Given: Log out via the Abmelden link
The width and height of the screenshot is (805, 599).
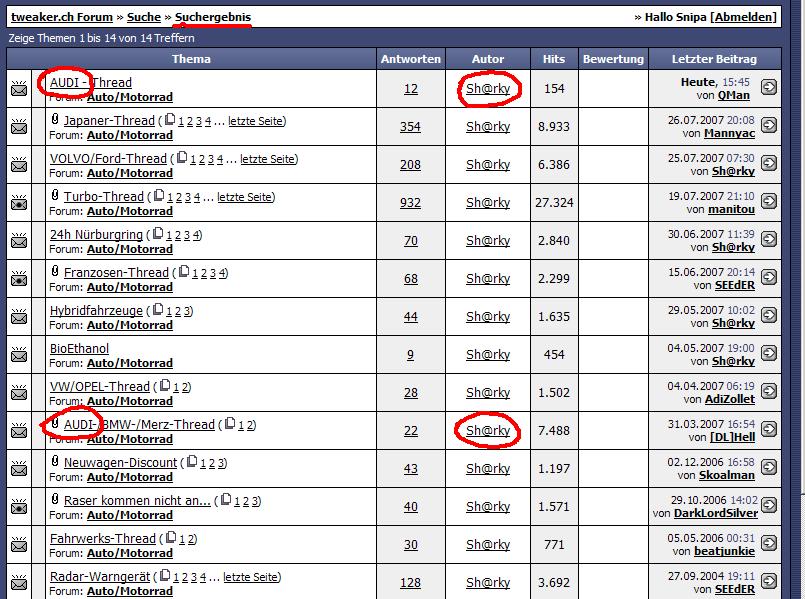Looking at the screenshot, I should coord(742,17).
